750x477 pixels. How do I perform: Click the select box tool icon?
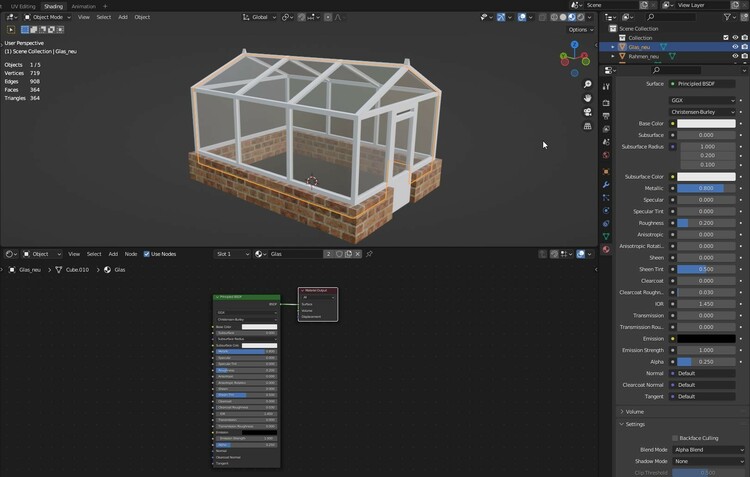point(25,30)
